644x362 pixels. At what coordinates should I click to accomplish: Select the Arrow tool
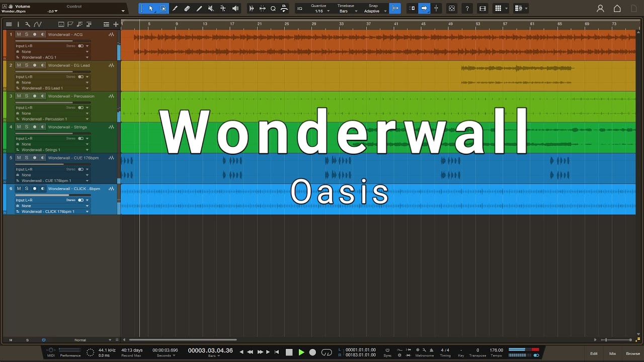151,9
